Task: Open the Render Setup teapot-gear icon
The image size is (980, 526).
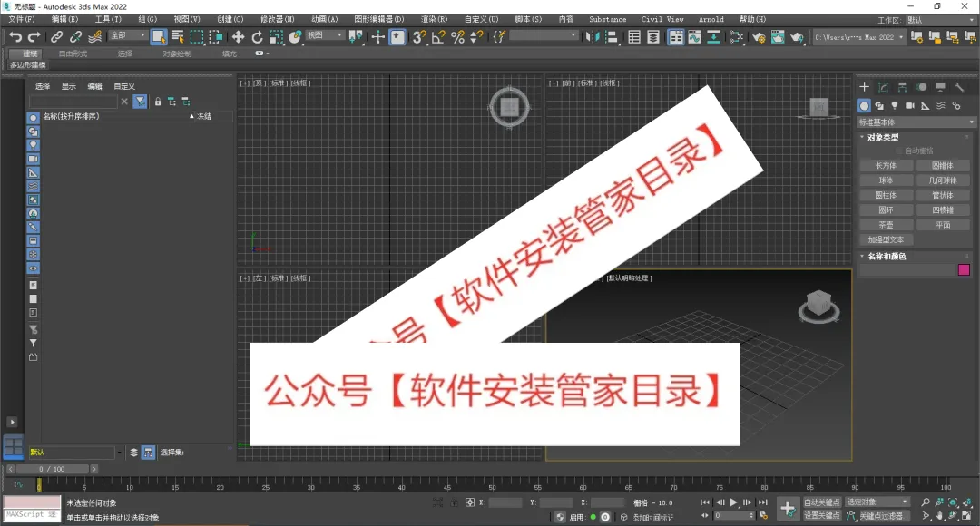Action: (x=759, y=37)
